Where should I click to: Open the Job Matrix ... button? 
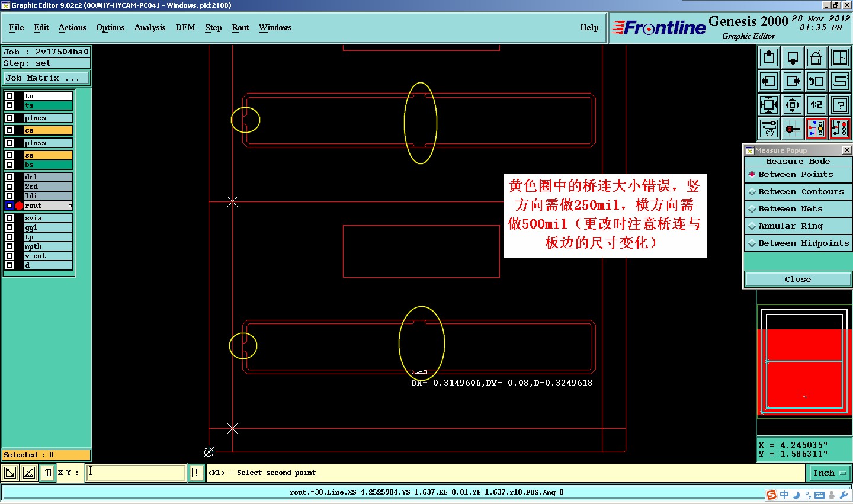coord(46,78)
